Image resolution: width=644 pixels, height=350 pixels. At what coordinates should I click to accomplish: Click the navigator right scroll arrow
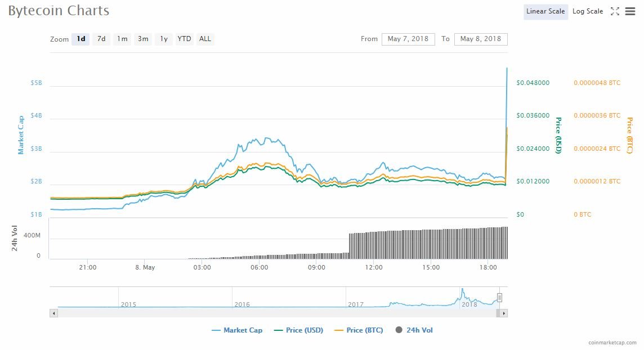point(503,313)
